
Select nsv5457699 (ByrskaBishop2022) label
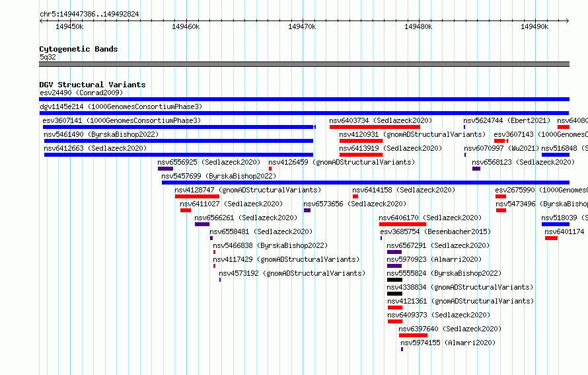[x=219, y=176]
